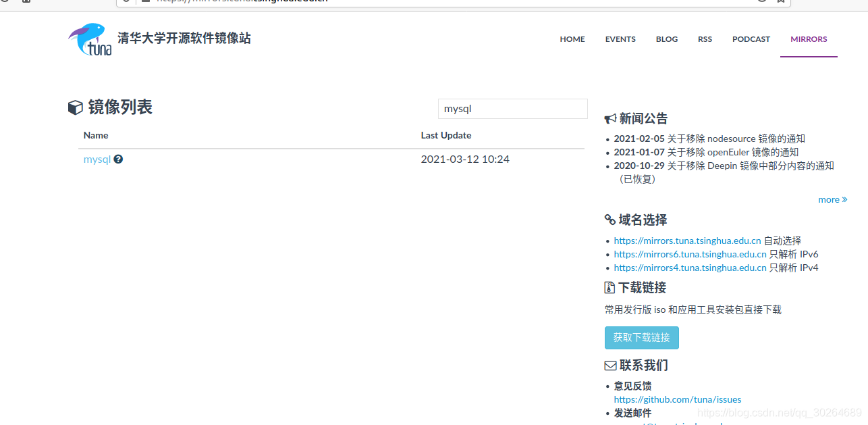This screenshot has width=868, height=425.
Task: Open https://mirrors.tuna.tsinghua.edu.cn link
Action: pos(687,241)
